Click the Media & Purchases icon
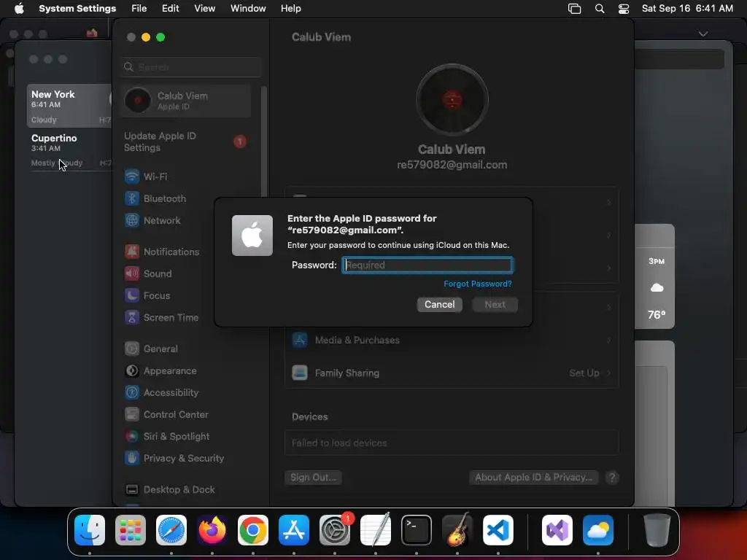 300,340
